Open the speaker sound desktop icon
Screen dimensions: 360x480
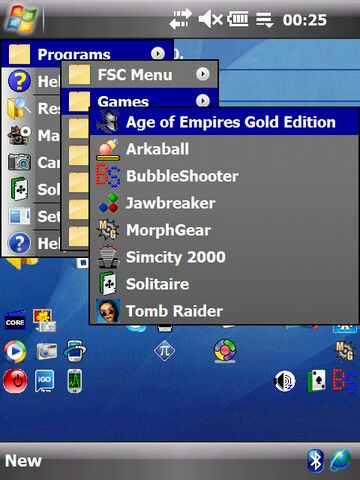click(x=284, y=381)
